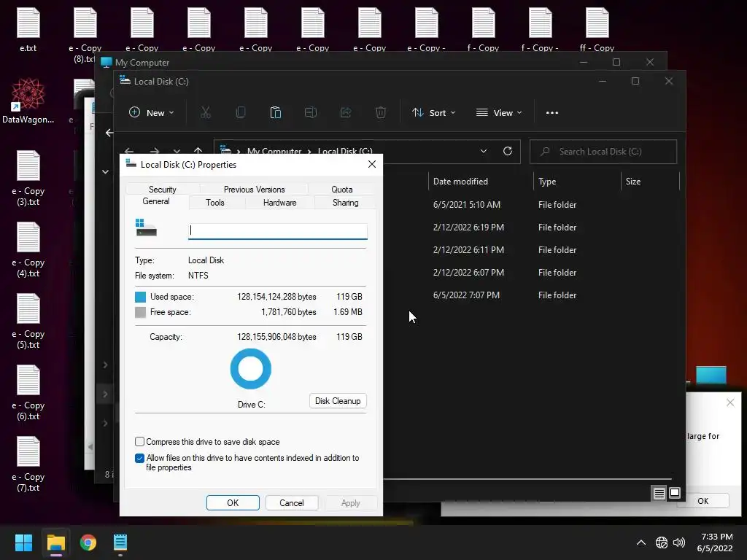Select the e.txt file on desktop
This screenshot has height=560, width=747.
pyautogui.click(x=28, y=30)
